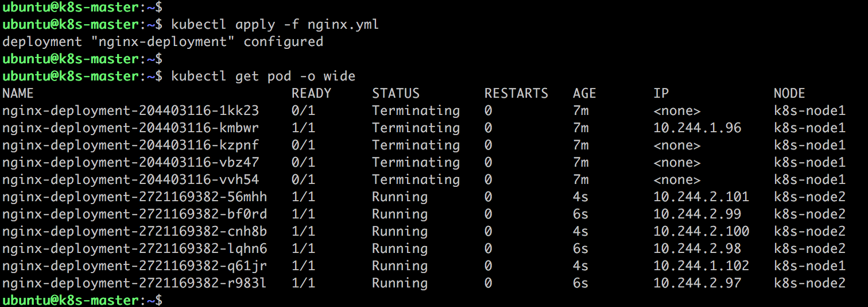Image resolution: width=868 pixels, height=307 pixels.
Task: Click IP address 10.244.2.98
Action: click(x=697, y=248)
